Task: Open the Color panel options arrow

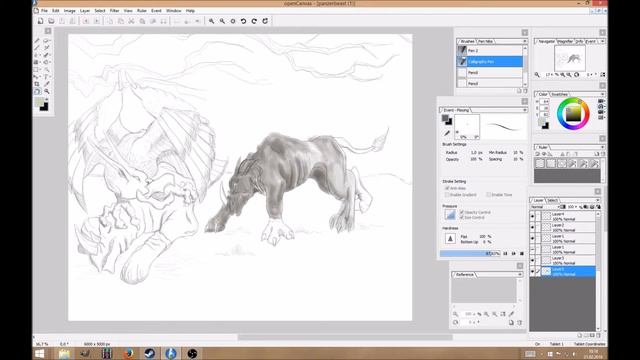Action: [x=602, y=94]
